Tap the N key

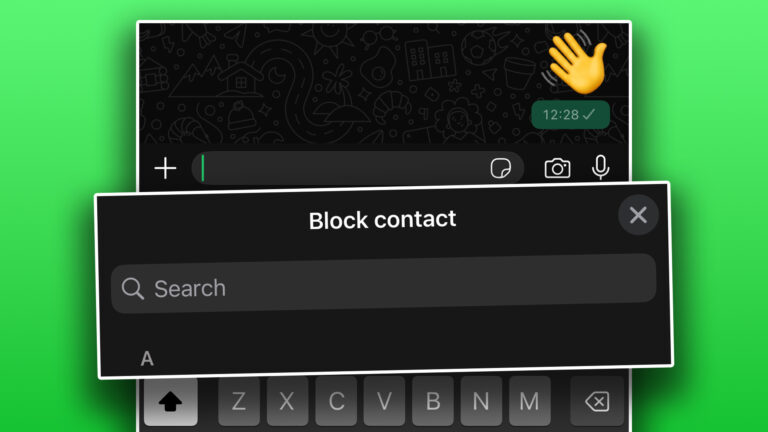point(481,401)
